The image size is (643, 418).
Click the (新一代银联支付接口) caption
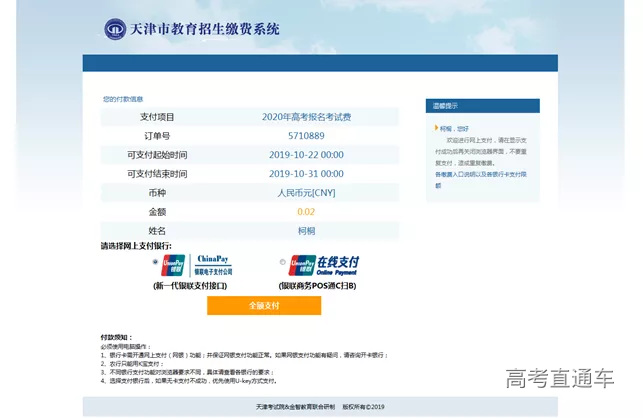pyautogui.click(x=190, y=286)
